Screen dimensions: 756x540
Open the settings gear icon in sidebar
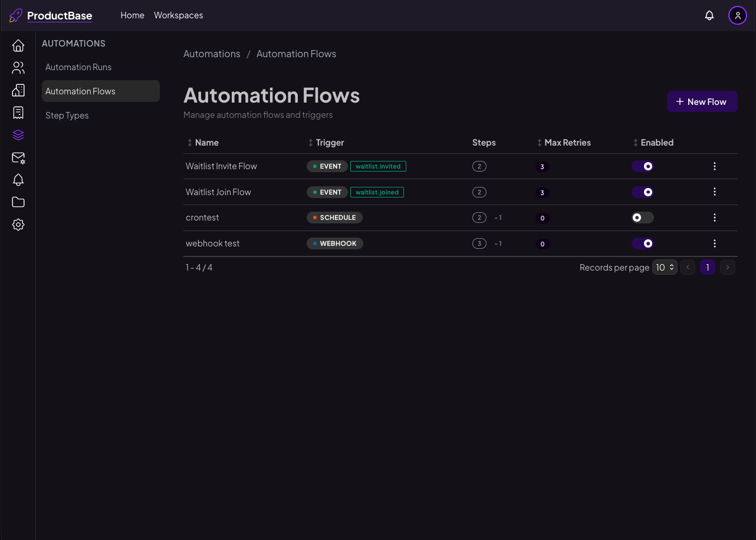[x=18, y=225]
